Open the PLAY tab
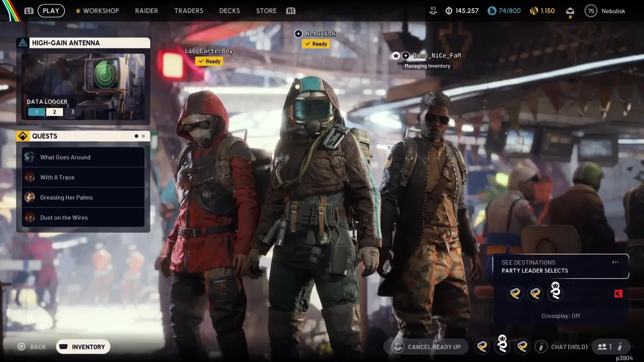Viewport: 644px width, 362px height. pos(51,11)
